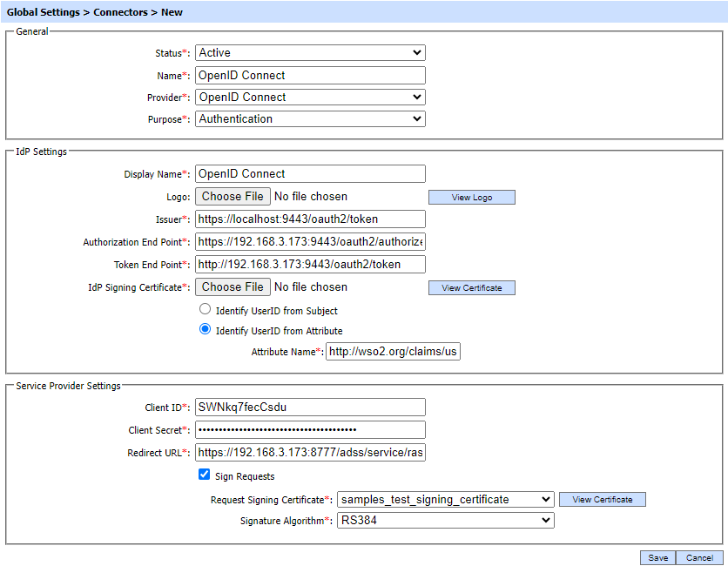Click the View Logo button
728x566 pixels.
pyautogui.click(x=471, y=198)
